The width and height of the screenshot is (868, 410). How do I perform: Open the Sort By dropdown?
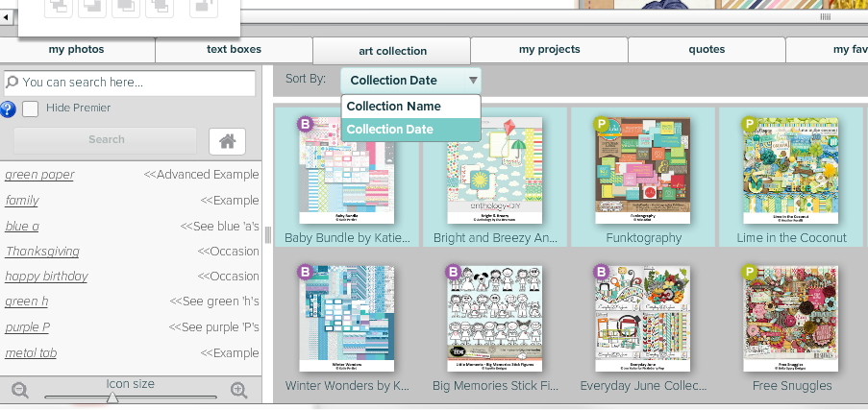pos(410,81)
